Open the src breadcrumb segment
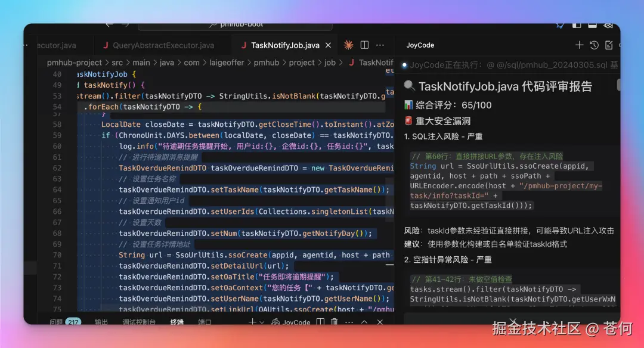The image size is (644, 348). point(117,63)
